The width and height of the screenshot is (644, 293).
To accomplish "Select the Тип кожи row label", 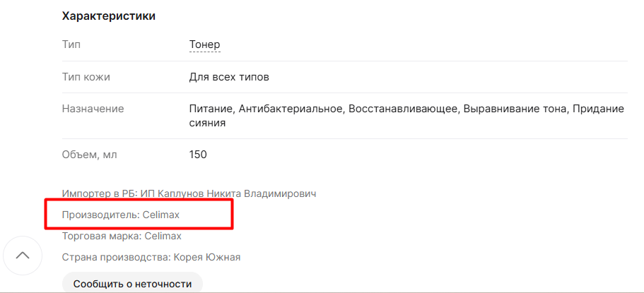I will 86,77.
